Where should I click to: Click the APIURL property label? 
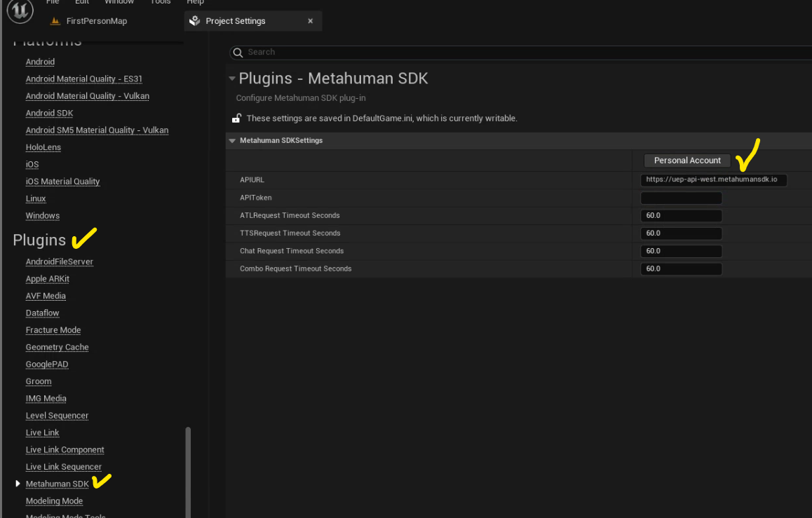pos(252,179)
